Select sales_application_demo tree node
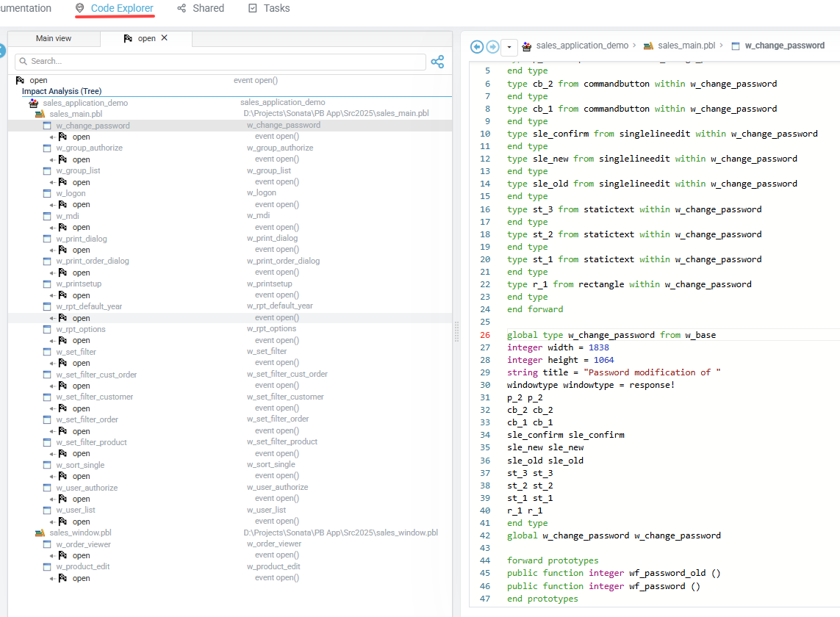 (85, 103)
